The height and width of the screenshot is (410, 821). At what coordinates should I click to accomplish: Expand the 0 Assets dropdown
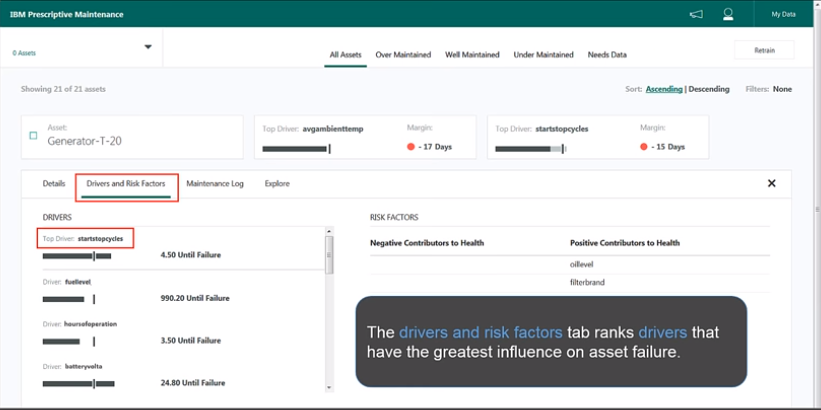148,47
